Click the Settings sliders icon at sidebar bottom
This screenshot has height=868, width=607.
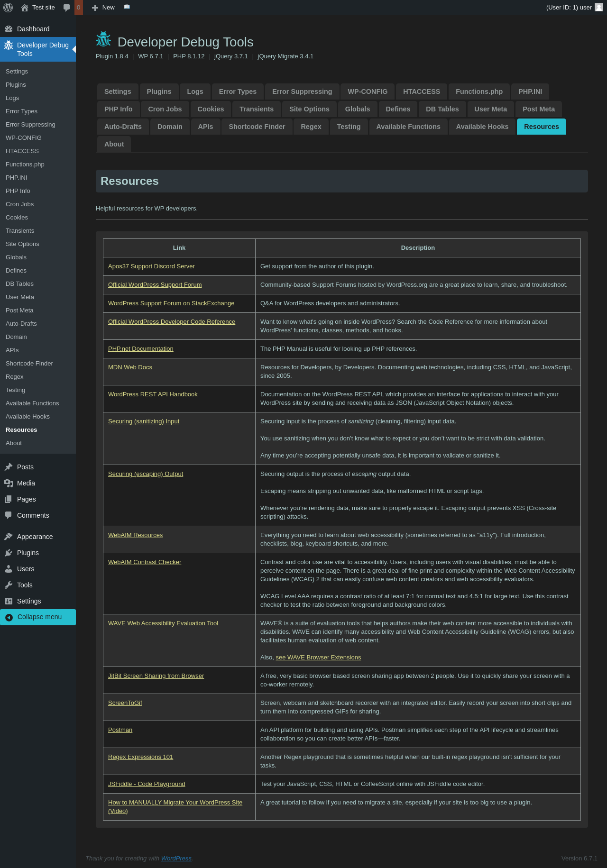(9, 601)
